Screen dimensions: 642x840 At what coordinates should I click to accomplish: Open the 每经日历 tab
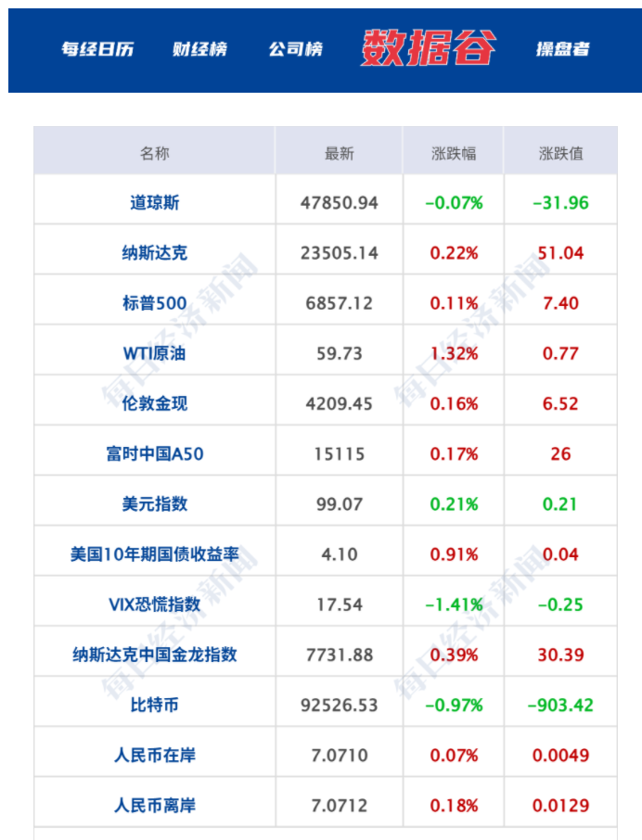click(x=97, y=49)
